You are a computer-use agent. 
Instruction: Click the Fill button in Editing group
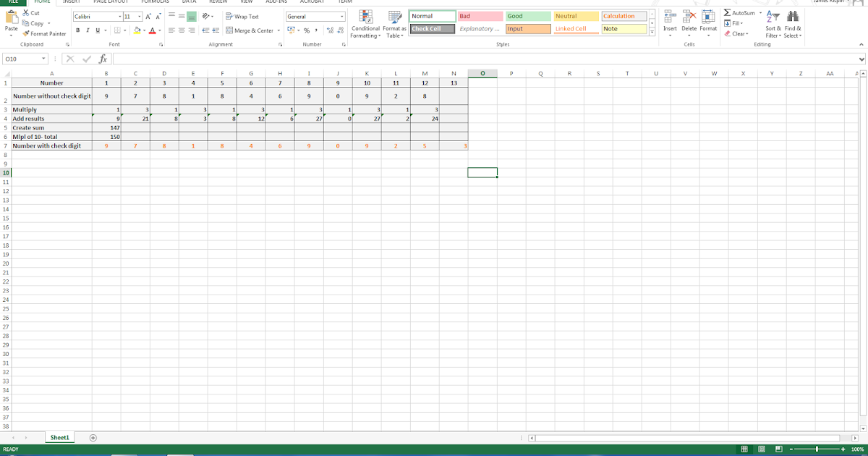tap(733, 23)
